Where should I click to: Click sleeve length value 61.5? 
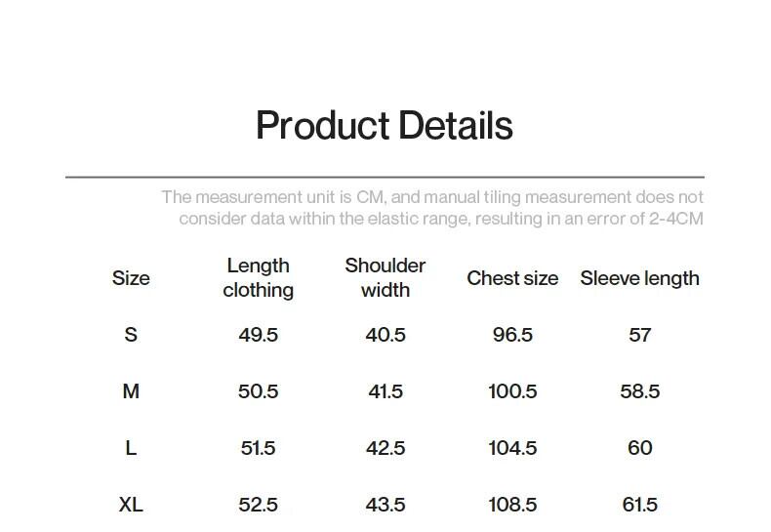(x=639, y=505)
